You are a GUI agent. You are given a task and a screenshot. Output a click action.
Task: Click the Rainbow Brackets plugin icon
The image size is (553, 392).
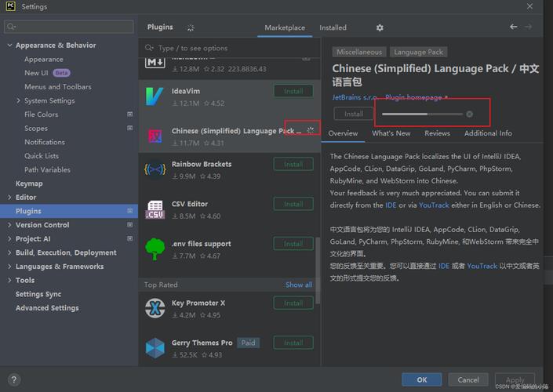click(155, 169)
